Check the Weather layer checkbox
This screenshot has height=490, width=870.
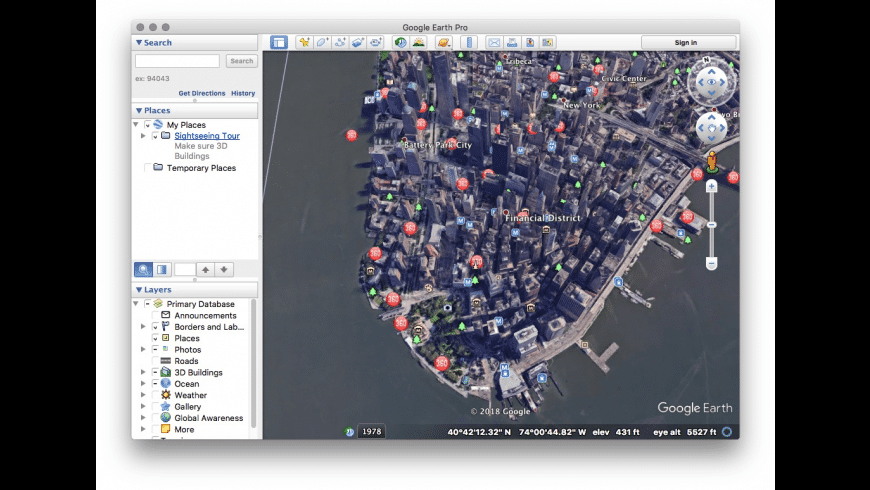point(154,395)
